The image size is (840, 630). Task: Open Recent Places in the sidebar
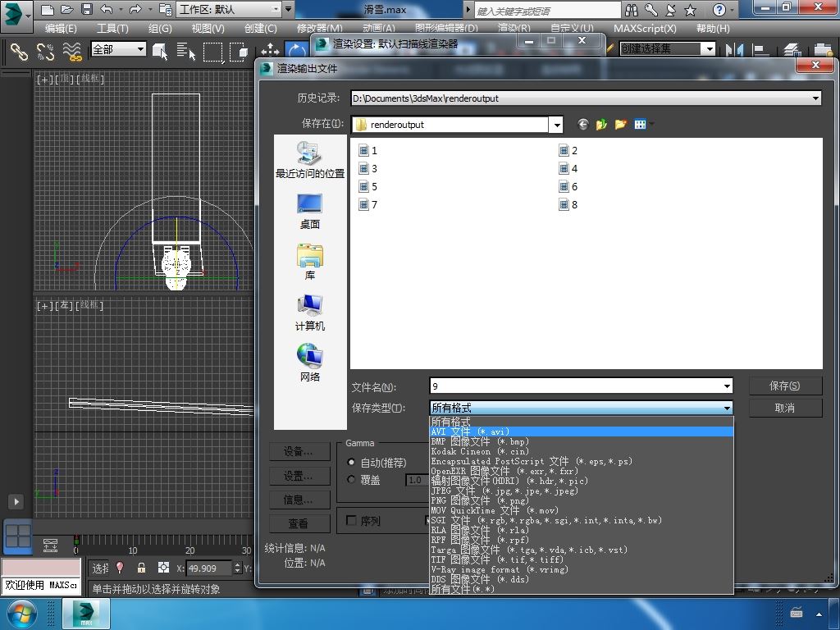coord(309,160)
